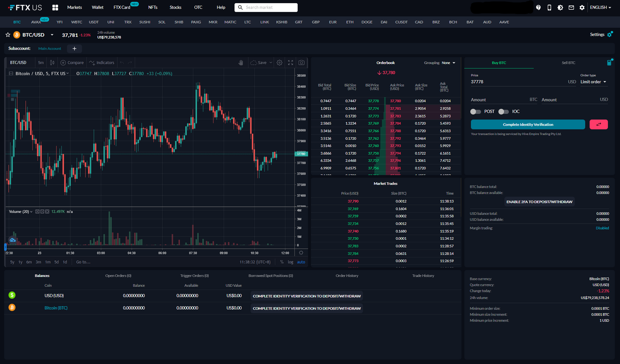Switch to the Open Orders (0) tab
The image size is (620, 364).
tap(118, 276)
